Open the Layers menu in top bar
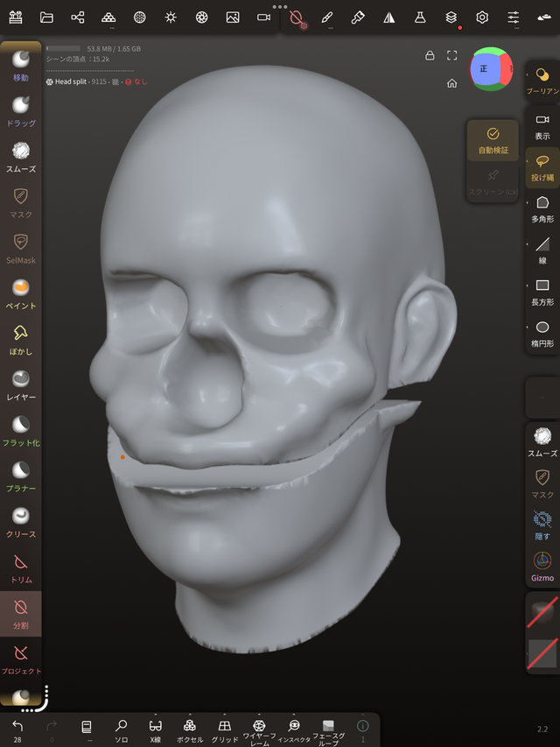Viewport: 560px width, 747px height. pos(451,17)
